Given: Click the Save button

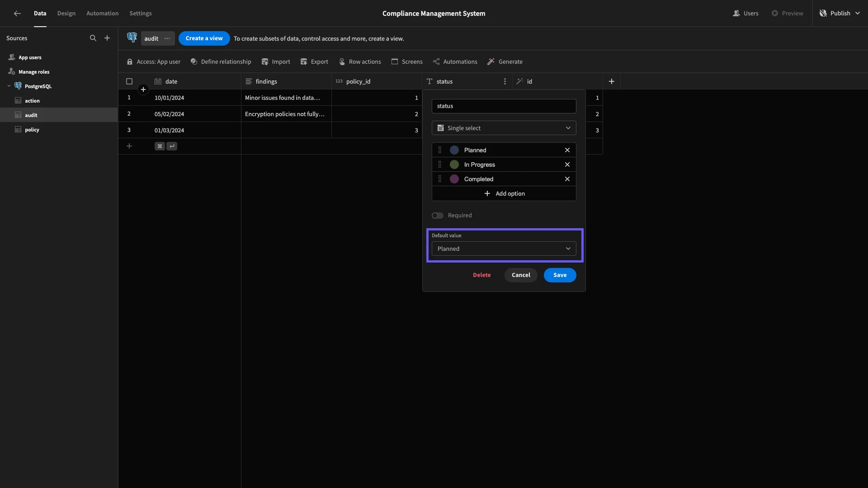Looking at the screenshot, I should point(560,275).
